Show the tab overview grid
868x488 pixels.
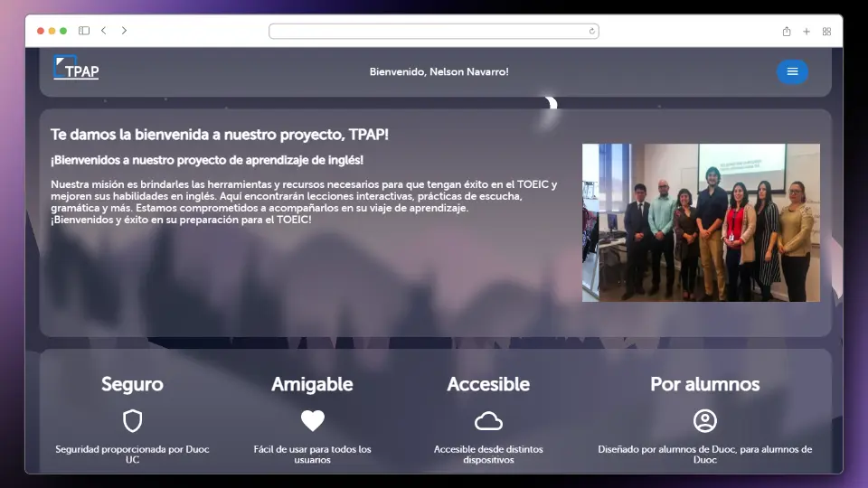(x=826, y=31)
